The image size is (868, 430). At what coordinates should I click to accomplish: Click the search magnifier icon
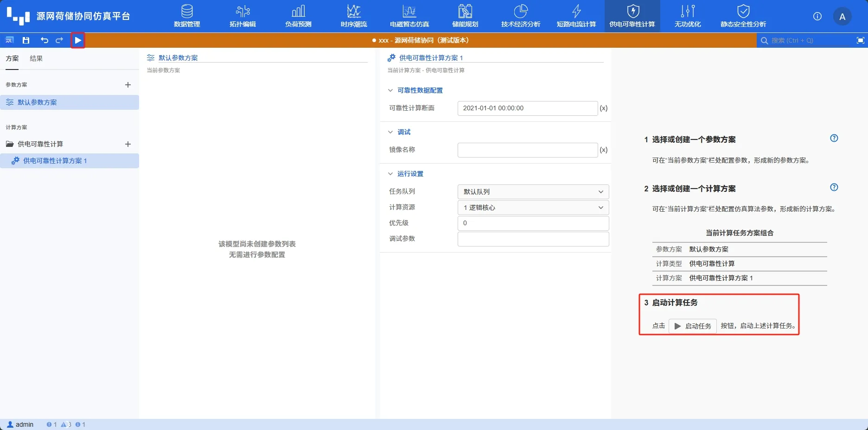pyautogui.click(x=764, y=40)
